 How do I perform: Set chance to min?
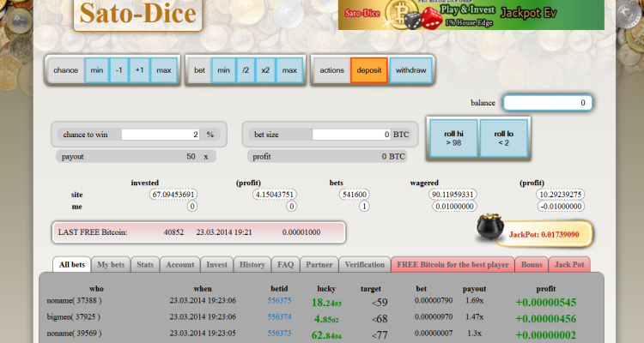(97, 70)
